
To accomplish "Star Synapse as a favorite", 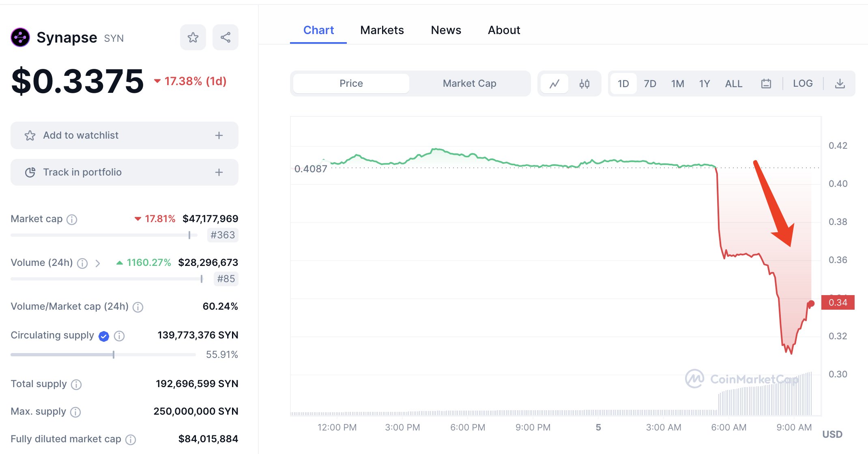I will (193, 37).
